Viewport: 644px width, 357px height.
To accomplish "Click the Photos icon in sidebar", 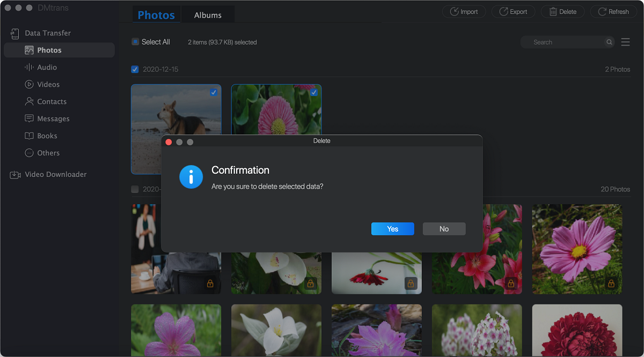I will 29,50.
